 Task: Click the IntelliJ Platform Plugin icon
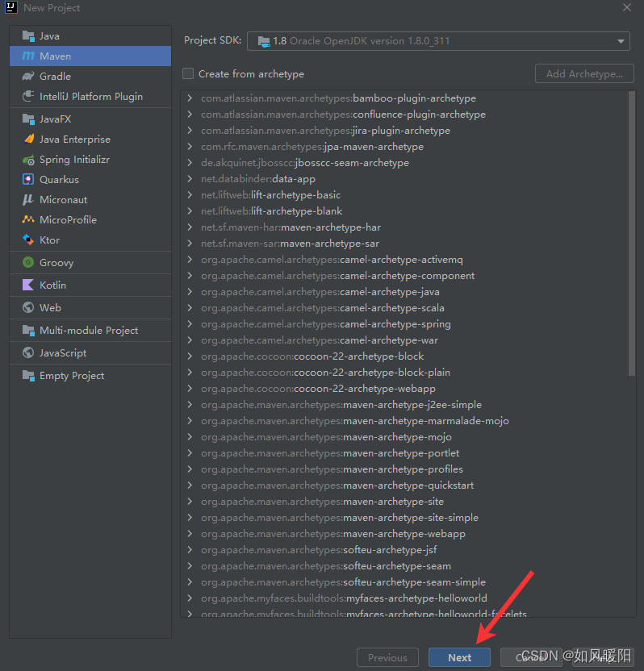click(28, 96)
